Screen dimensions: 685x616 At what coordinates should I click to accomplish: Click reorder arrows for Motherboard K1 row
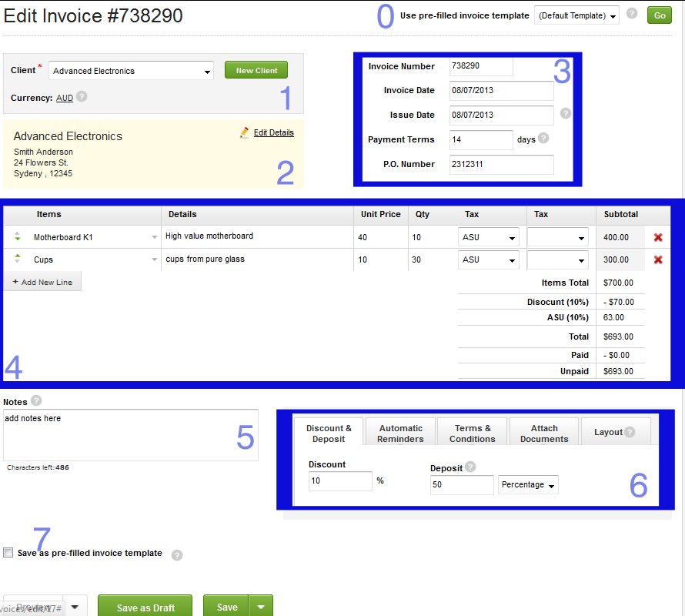tap(18, 237)
